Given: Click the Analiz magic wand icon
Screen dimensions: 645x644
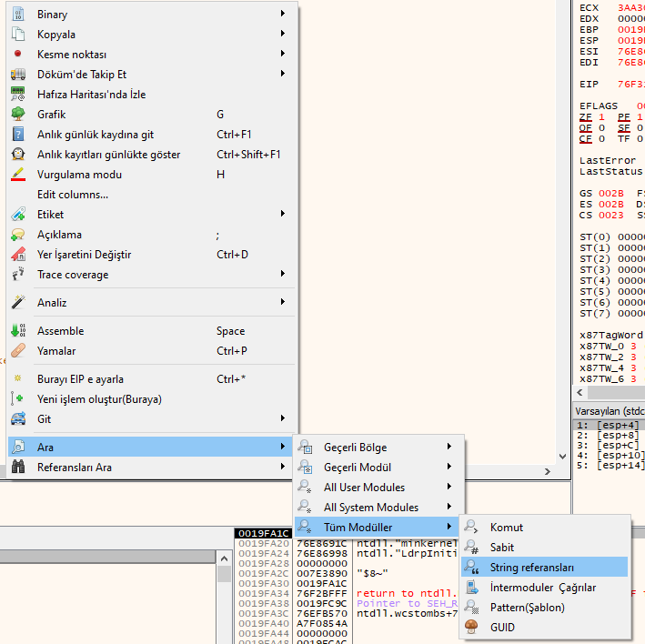Looking at the screenshot, I should (18, 302).
